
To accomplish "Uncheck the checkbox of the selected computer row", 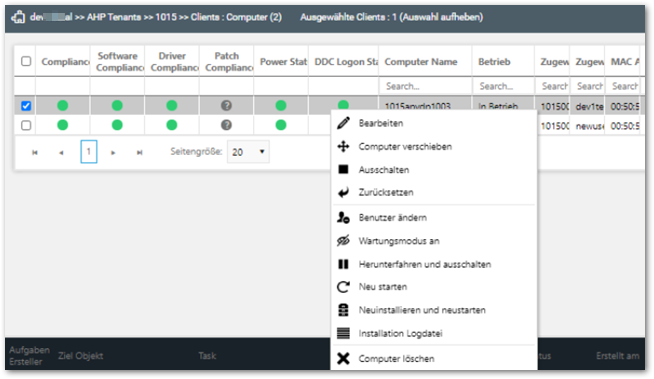I will coord(26,105).
